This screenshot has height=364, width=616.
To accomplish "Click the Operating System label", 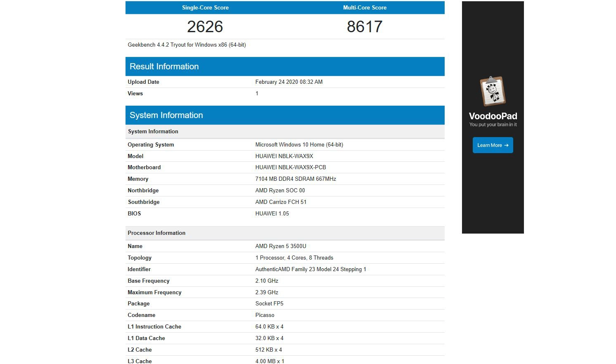I will point(151,144).
